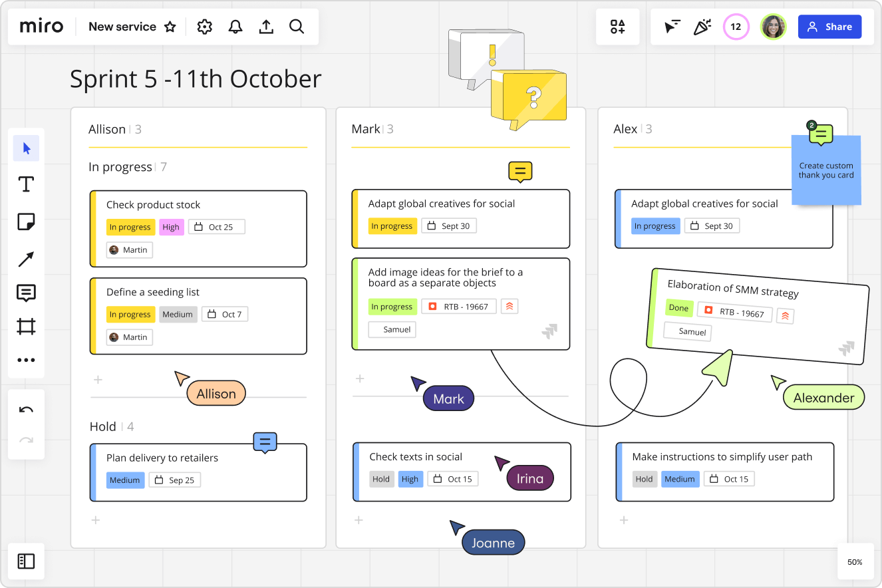The height and width of the screenshot is (588, 882).
Task: Pick the sticky note tool
Action: pyautogui.click(x=26, y=221)
